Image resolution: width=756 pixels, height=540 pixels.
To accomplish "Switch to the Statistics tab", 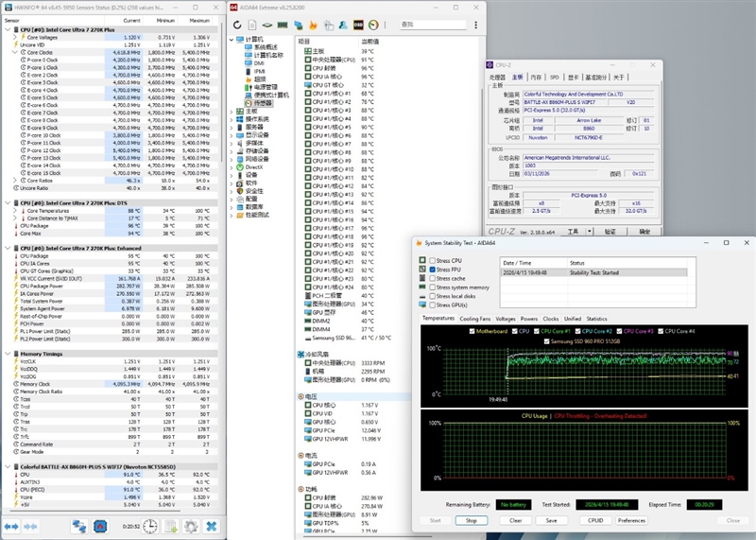I will tap(596, 319).
